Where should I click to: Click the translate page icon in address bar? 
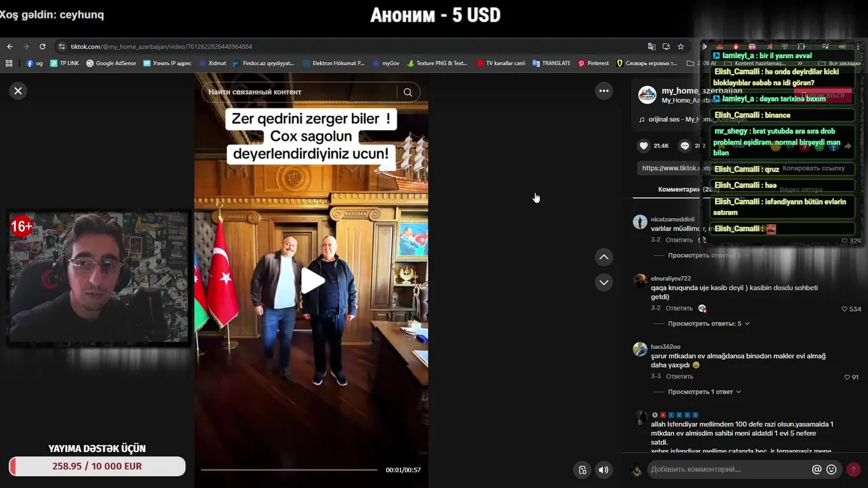click(652, 47)
